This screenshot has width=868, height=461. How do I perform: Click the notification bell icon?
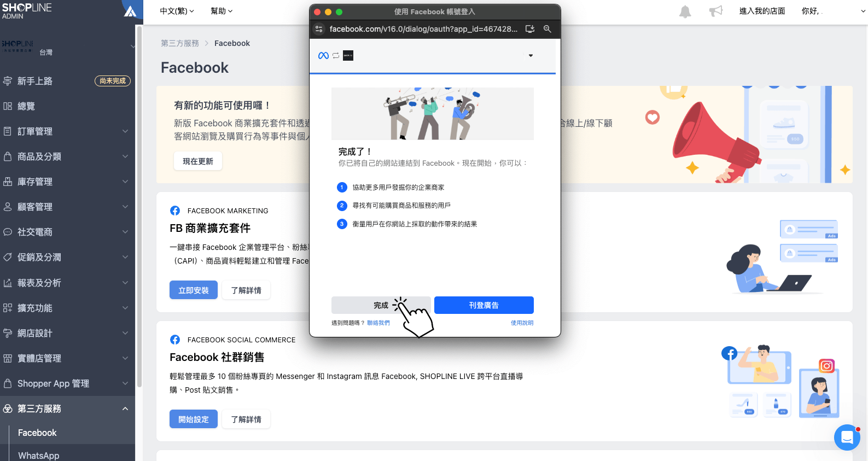685,11
